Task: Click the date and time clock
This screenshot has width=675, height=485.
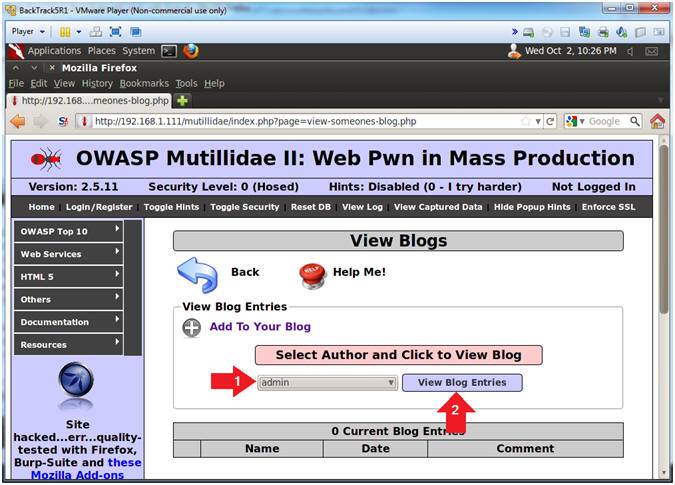Action: (x=570, y=51)
